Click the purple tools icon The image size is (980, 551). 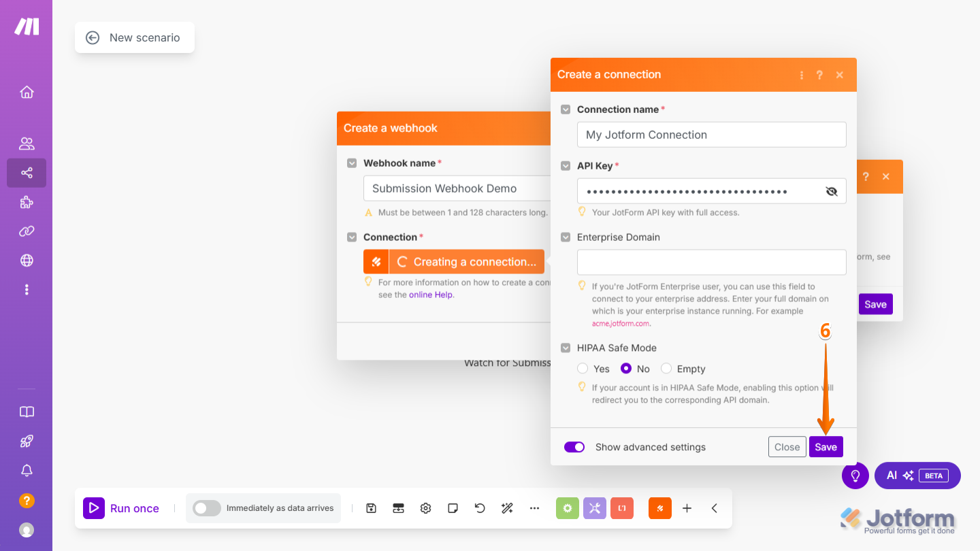tap(595, 508)
